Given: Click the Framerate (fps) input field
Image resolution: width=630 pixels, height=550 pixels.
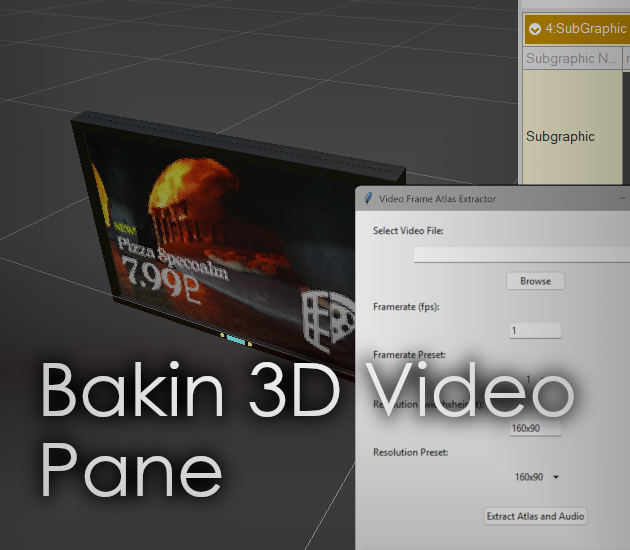Looking at the screenshot, I should tap(535, 330).
